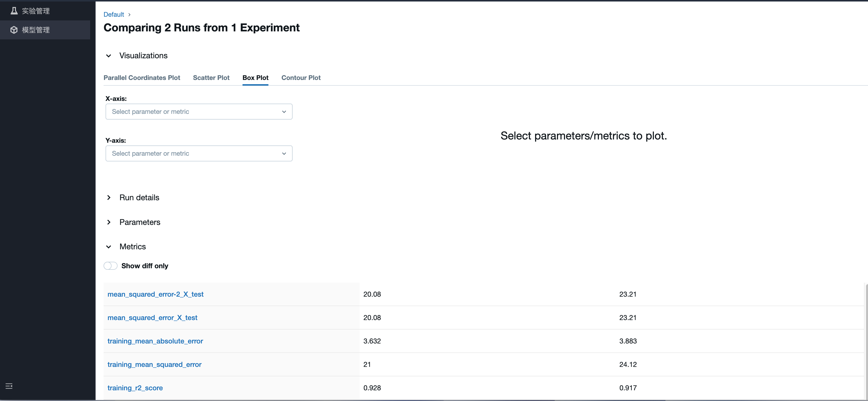Switch to Parallel Coordinates Plot tab
Viewport: 868px width, 401px height.
click(141, 78)
